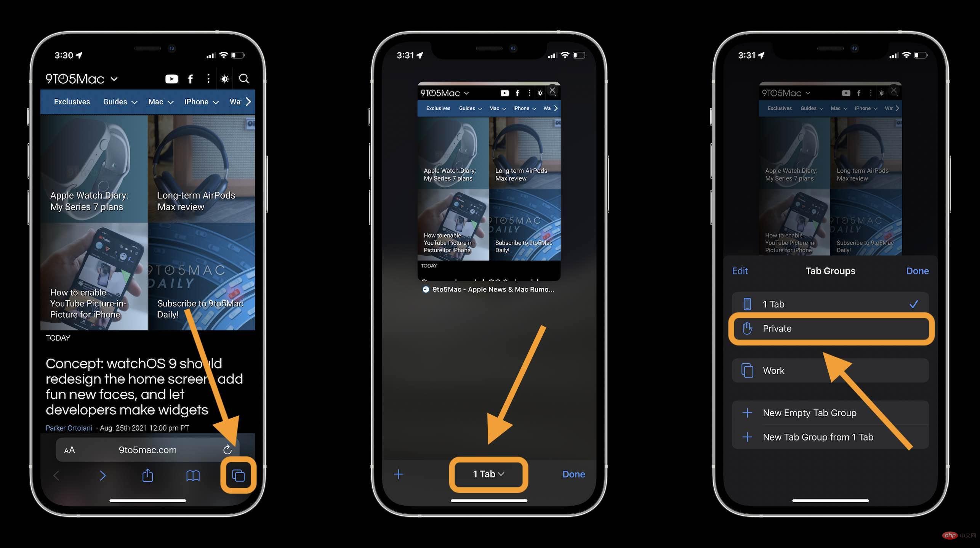Click the Reader View AA icon
This screenshot has width=980, height=548.
(x=69, y=449)
